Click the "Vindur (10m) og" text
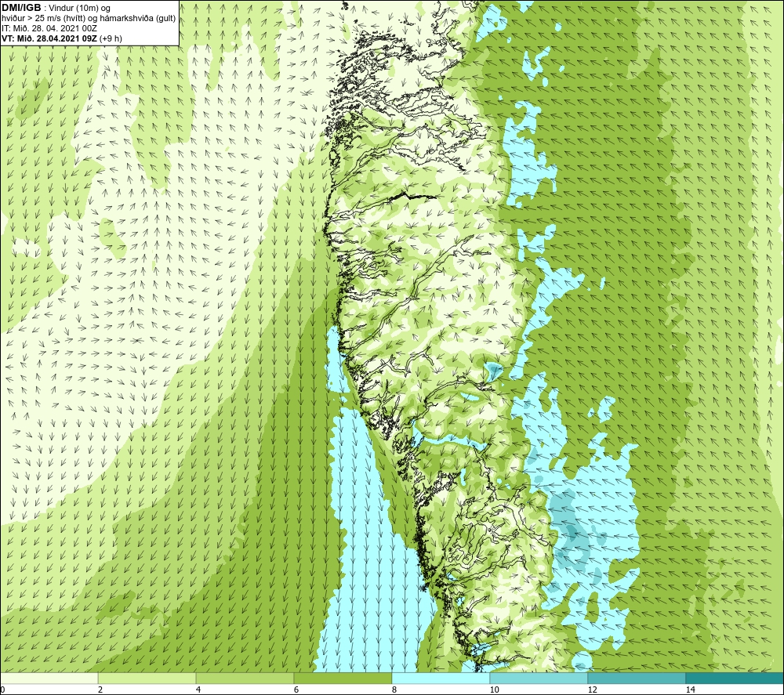This screenshot has height=695, width=784. tap(79, 9)
